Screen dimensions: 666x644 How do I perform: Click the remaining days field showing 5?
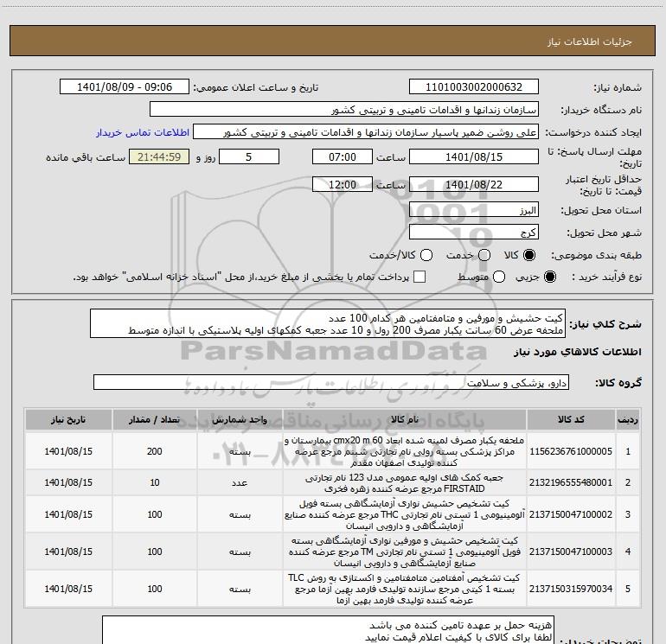(x=249, y=156)
